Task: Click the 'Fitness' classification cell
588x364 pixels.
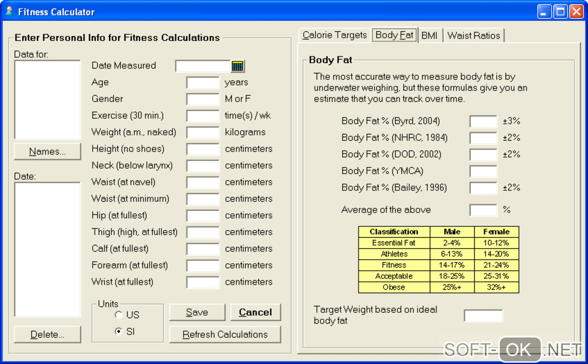Action: pyautogui.click(x=394, y=265)
